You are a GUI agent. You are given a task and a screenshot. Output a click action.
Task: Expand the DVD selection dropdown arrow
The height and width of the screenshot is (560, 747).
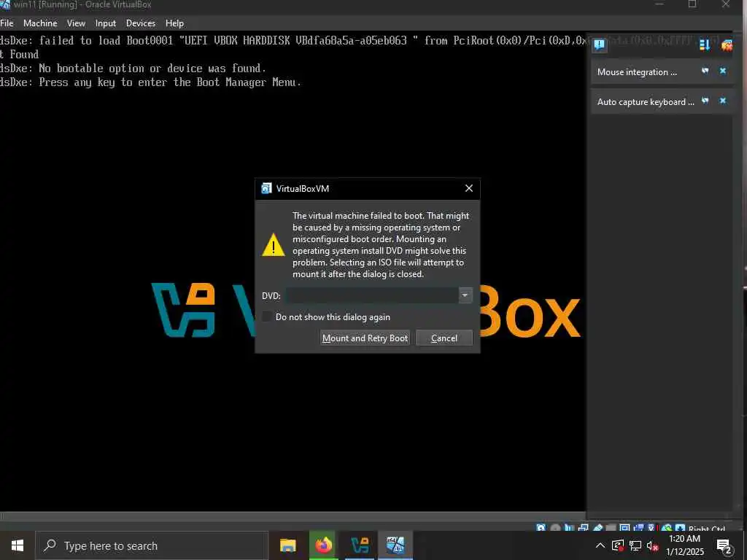(x=465, y=295)
